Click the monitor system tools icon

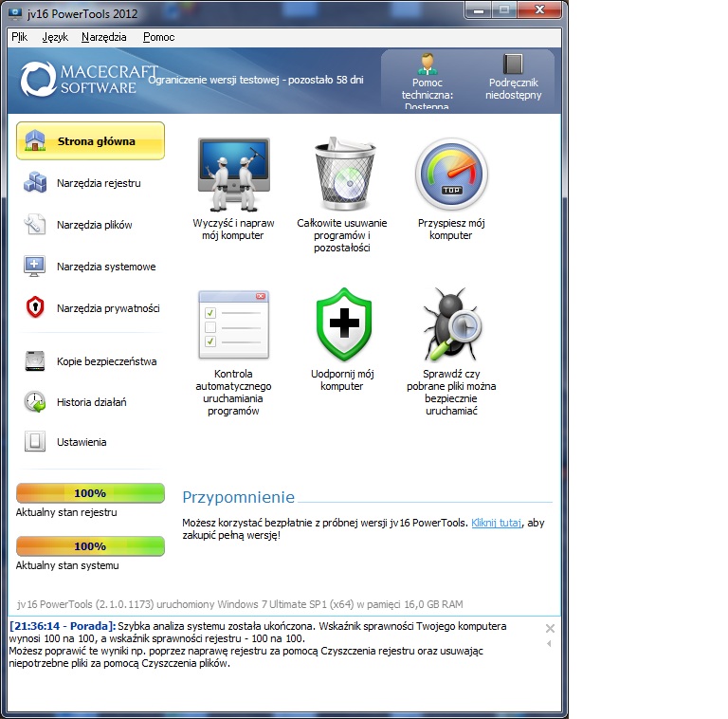coord(34,267)
